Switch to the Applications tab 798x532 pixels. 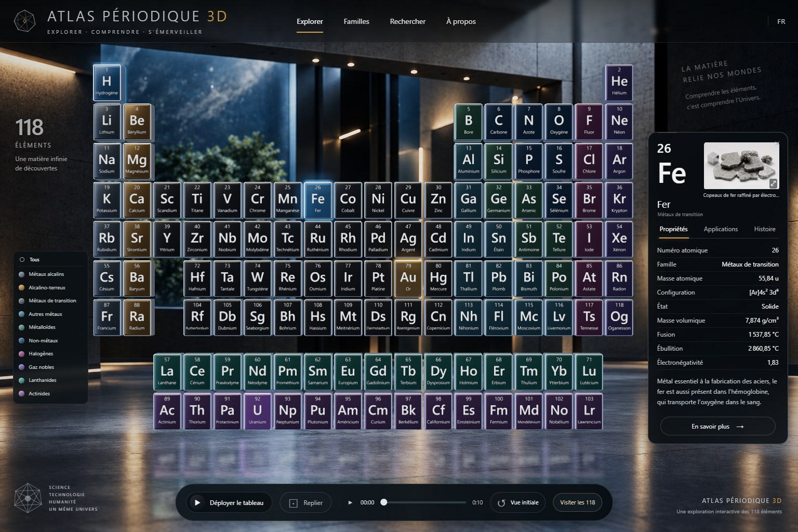click(721, 229)
